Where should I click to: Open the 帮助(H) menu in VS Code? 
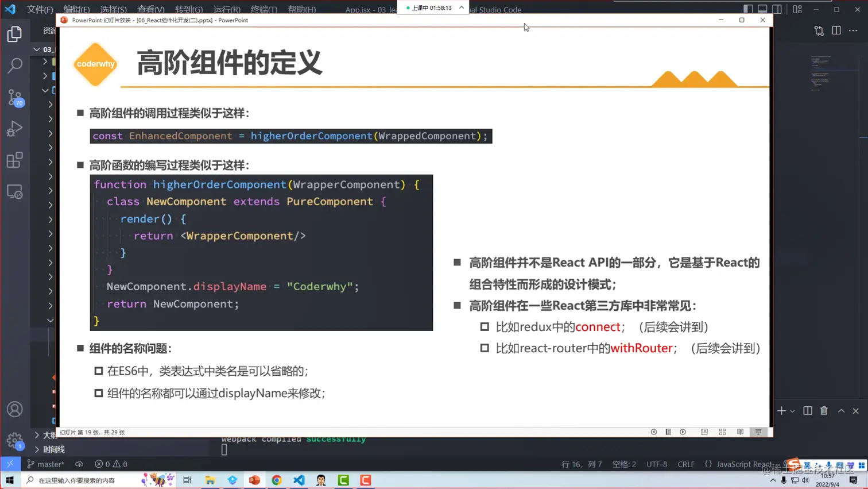point(302,9)
